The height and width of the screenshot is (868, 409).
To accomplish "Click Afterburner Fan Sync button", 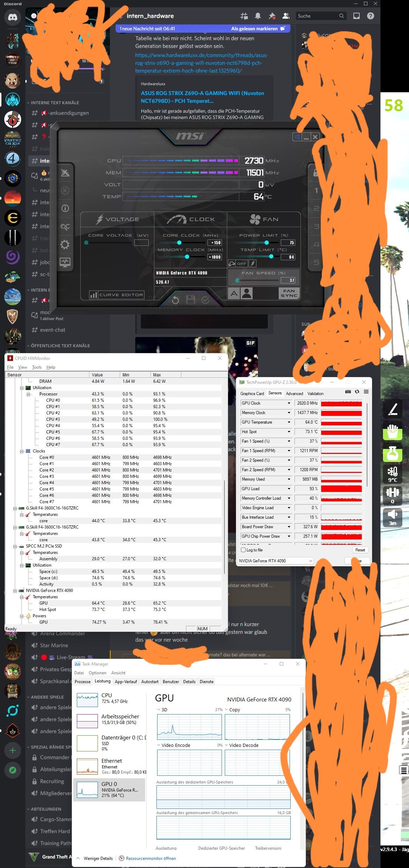I will coord(289,293).
